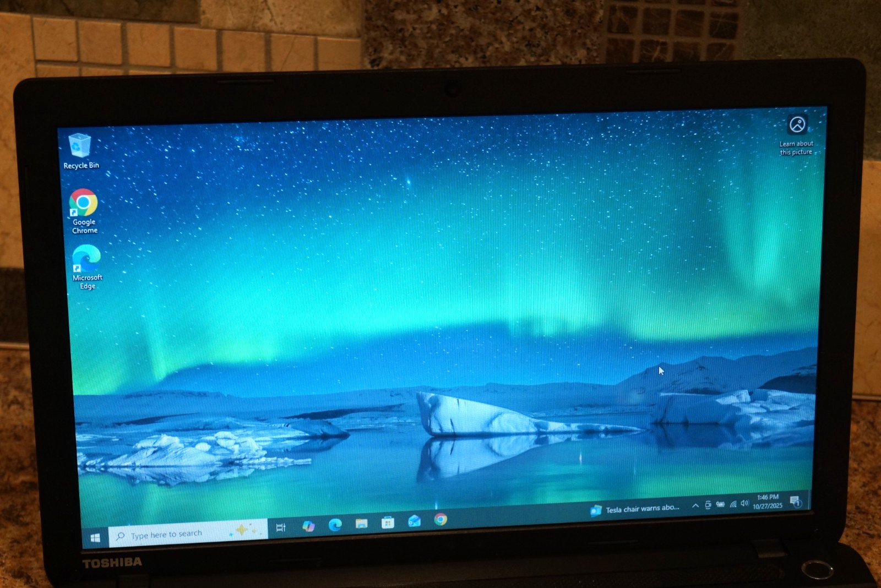881x588 pixels.
Task: Open the network connections tray icon
Action: coord(733,504)
